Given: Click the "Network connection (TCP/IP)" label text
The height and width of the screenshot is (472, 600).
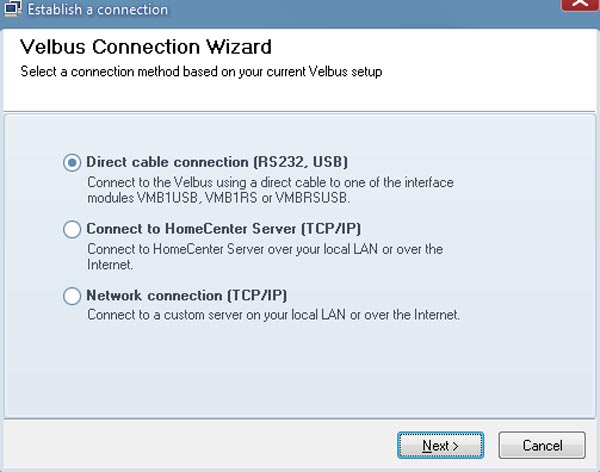Looking at the screenshot, I should click(x=187, y=296).
